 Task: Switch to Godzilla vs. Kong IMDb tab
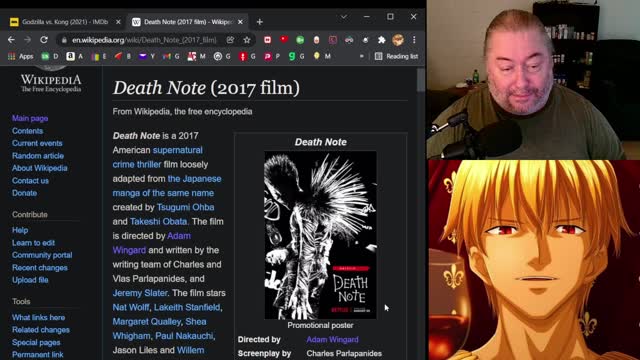coord(65,22)
